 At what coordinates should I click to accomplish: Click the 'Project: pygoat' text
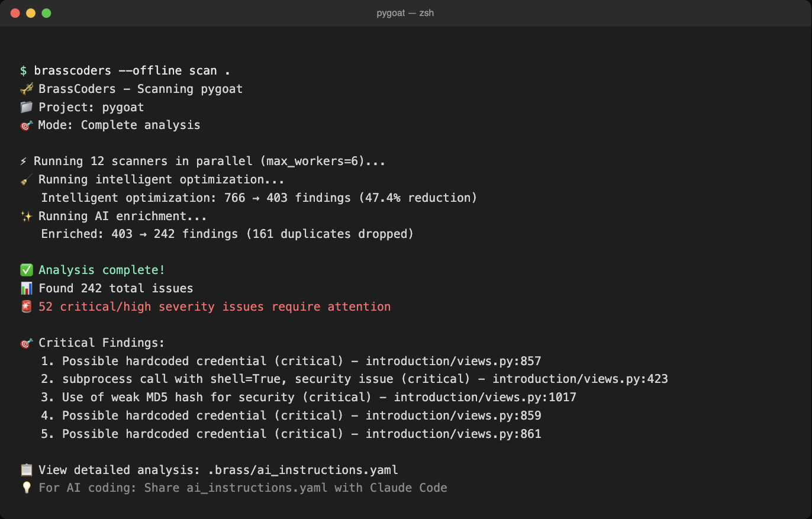[x=91, y=107]
